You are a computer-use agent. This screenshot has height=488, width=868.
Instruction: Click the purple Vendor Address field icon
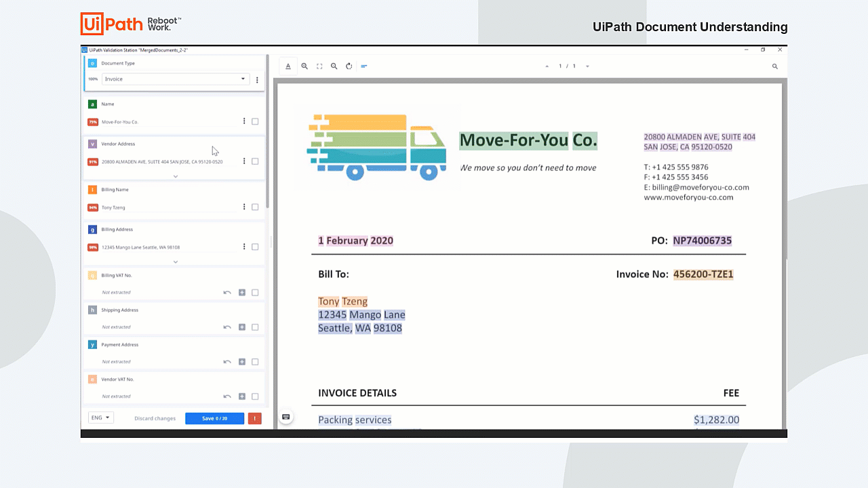(x=92, y=144)
